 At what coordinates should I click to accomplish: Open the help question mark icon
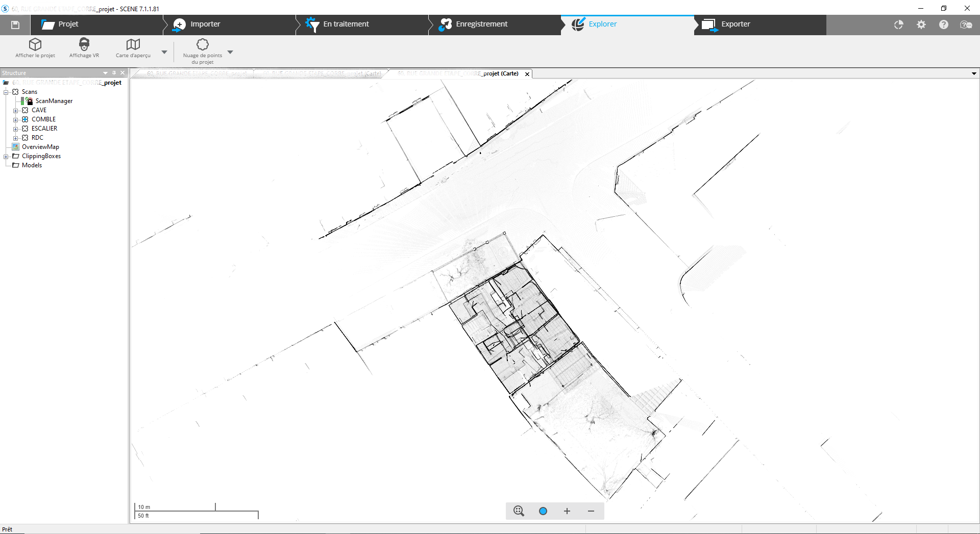(x=944, y=24)
